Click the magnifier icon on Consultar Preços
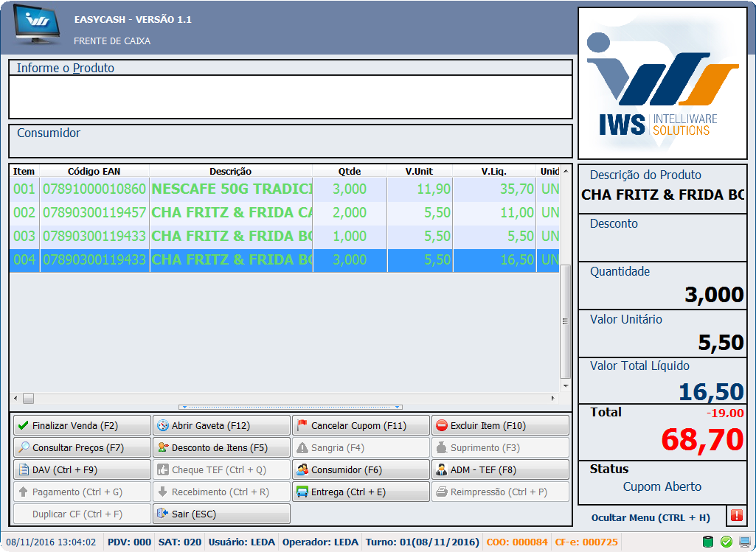Image resolution: width=756 pixels, height=552 pixels. [23, 447]
